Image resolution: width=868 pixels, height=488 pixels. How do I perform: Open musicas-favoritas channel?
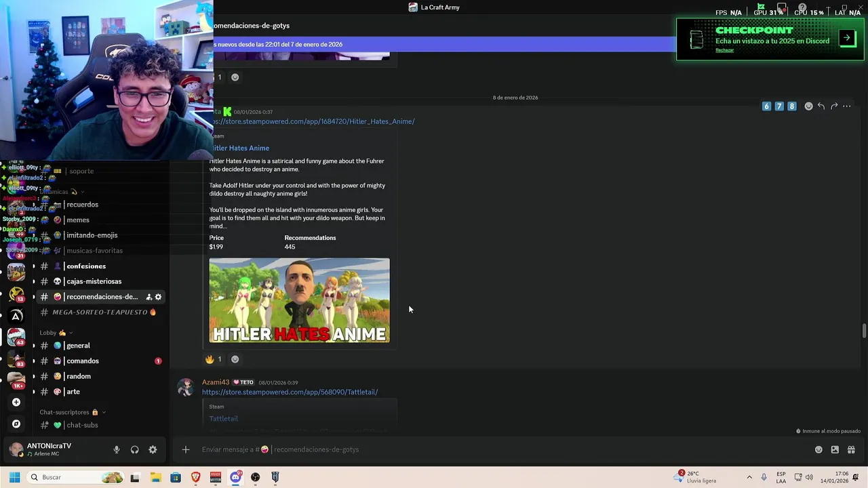(94, 251)
